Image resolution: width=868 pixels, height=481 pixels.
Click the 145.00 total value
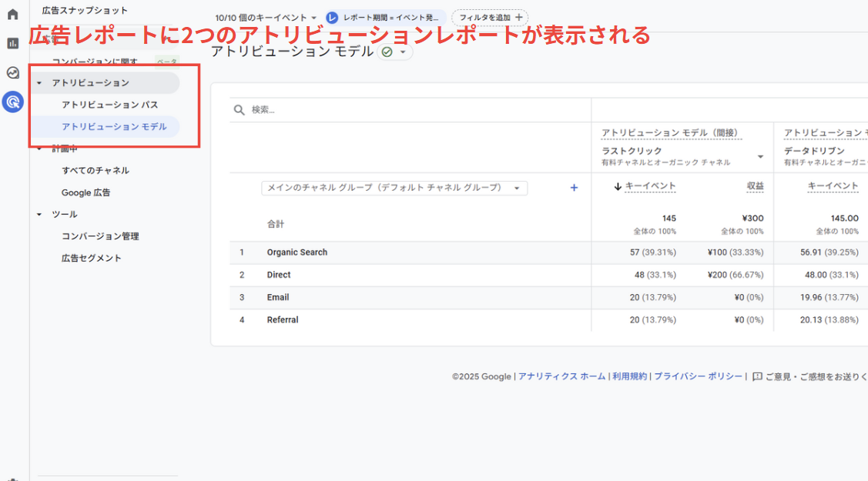(x=844, y=219)
